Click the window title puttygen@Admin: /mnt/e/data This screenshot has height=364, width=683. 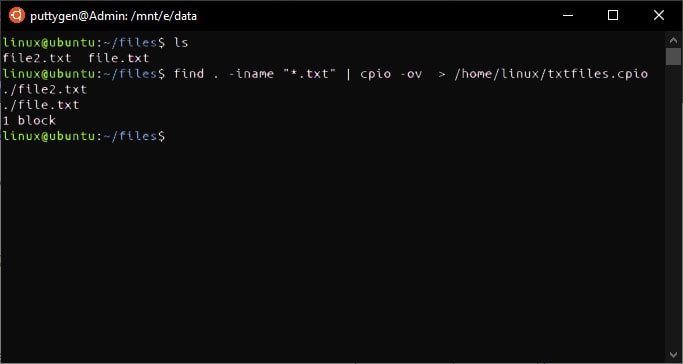click(x=113, y=16)
